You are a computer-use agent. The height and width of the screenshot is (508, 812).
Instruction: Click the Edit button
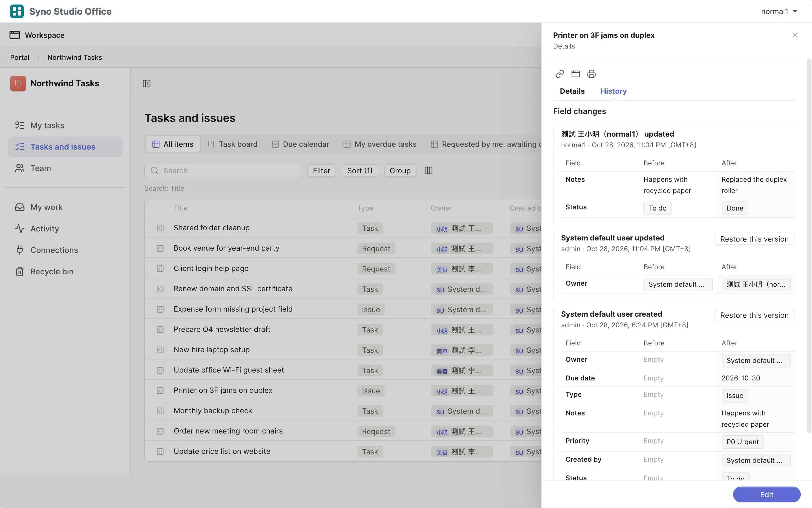pos(766,494)
